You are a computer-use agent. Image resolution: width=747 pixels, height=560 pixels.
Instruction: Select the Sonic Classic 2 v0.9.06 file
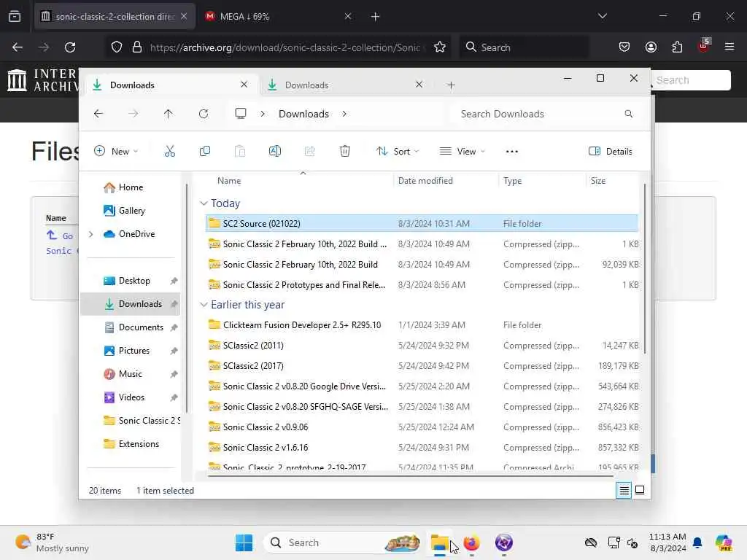422,427
